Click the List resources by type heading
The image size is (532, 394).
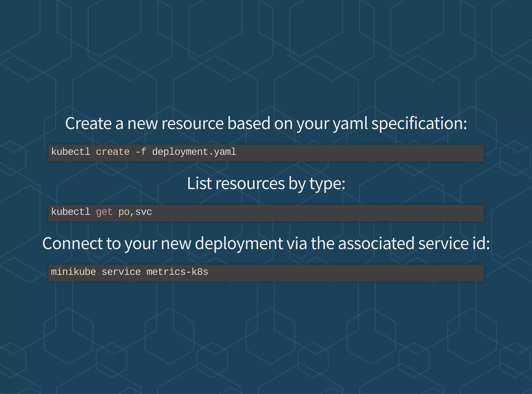[266, 183]
